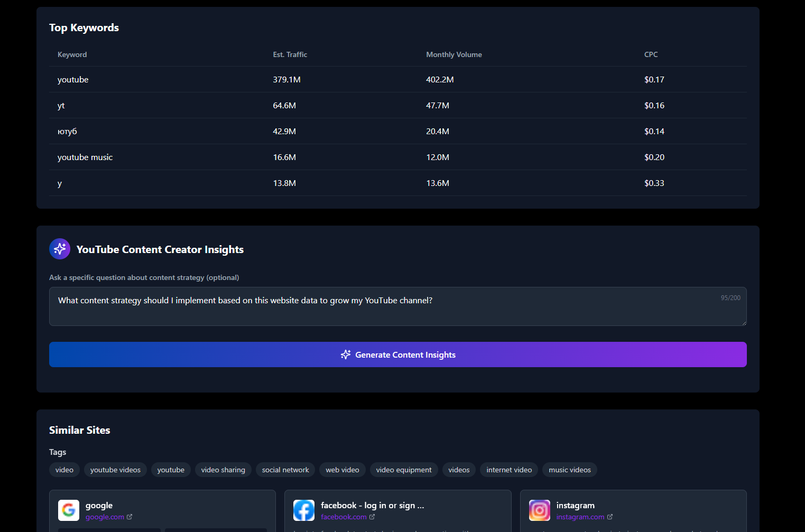Click the 402.2M monthly volume value
The height and width of the screenshot is (532, 805).
[440, 79]
